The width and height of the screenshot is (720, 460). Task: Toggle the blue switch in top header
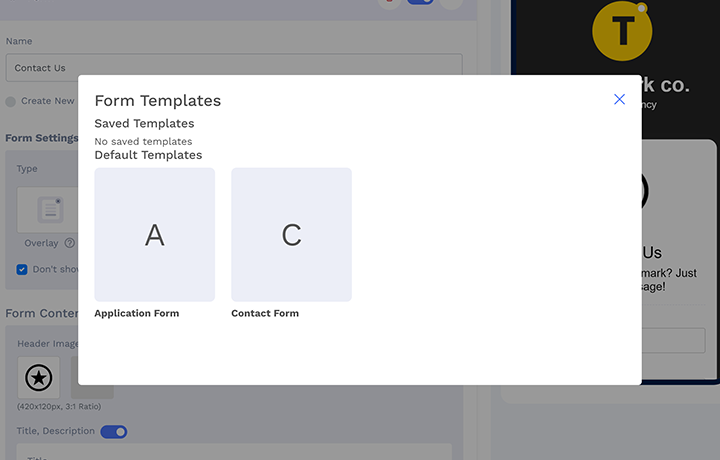(421, 3)
